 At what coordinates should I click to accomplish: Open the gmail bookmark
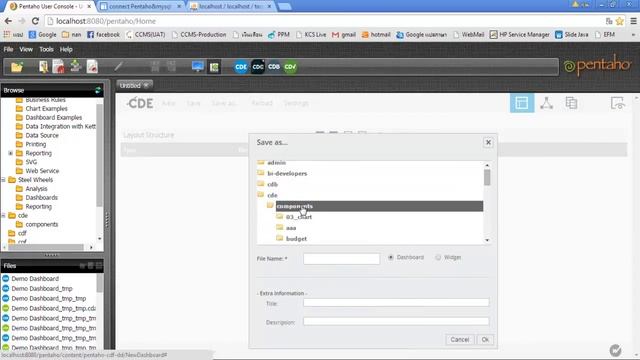click(x=344, y=35)
